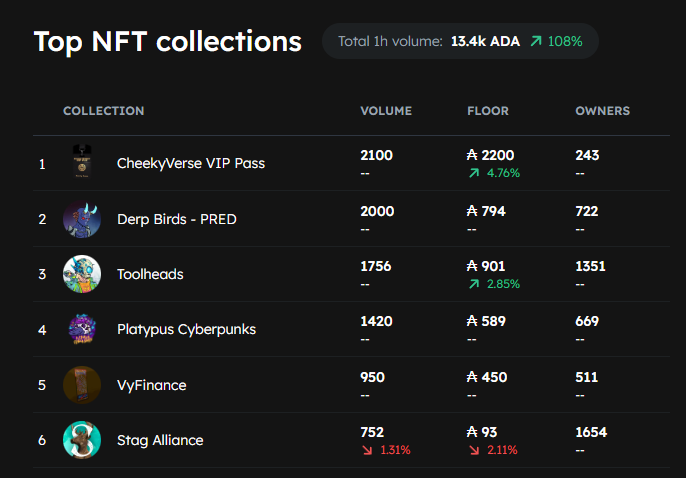This screenshot has height=478, width=686.
Task: Click the 1756 volume of Toolheads
Action: pyautogui.click(x=376, y=266)
